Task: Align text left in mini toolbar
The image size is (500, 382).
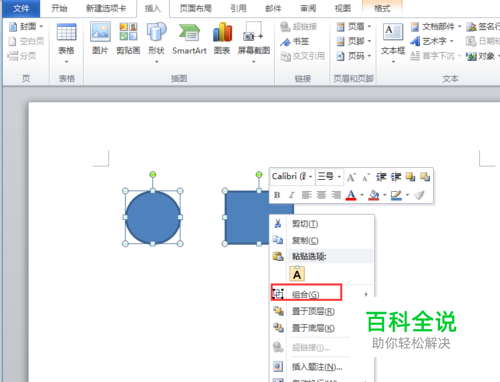Action: 306,195
